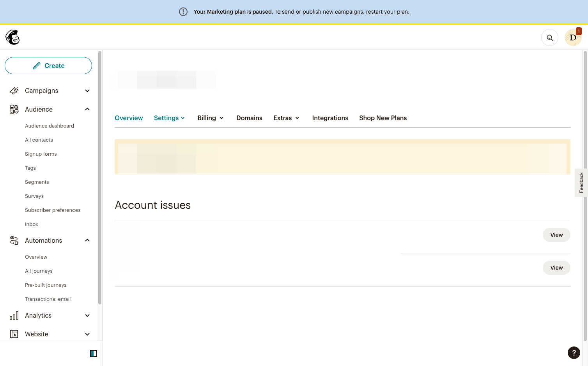Click the first View button under Account issues
Image resolution: width=588 pixels, height=366 pixels.
click(556, 235)
